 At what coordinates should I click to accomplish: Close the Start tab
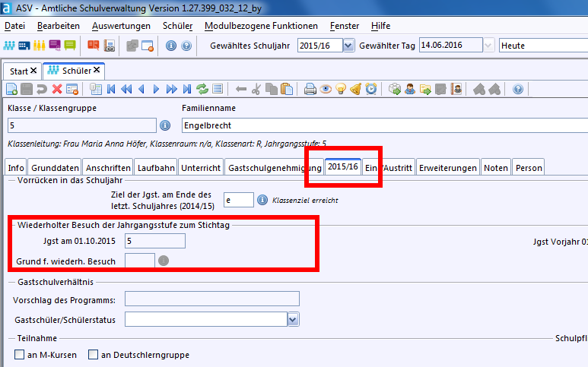tap(33, 71)
